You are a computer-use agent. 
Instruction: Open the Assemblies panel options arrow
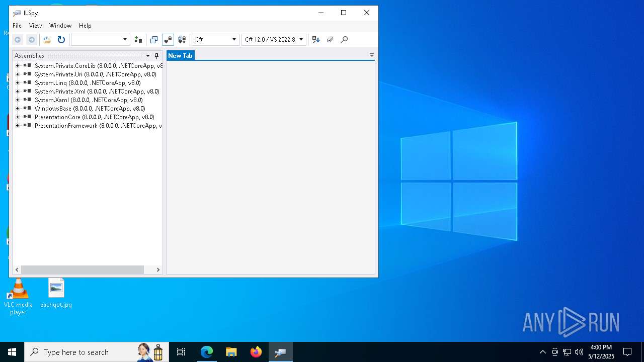(x=148, y=56)
